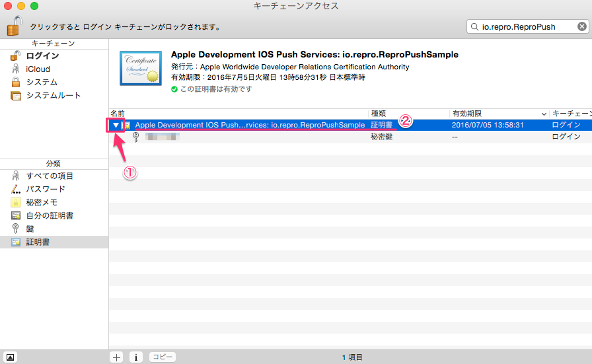Click the info i button
The image size is (592, 364).
pyautogui.click(x=136, y=357)
